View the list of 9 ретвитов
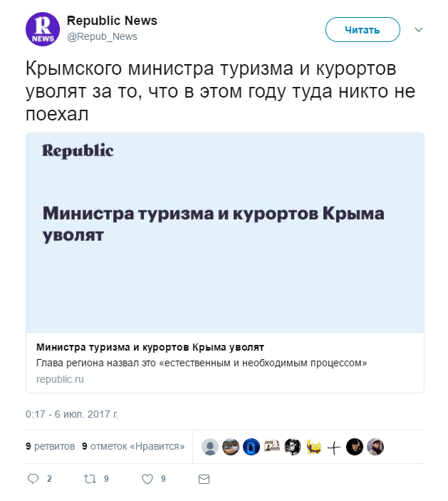Screen dimensions: 448x501 [x=50, y=447]
